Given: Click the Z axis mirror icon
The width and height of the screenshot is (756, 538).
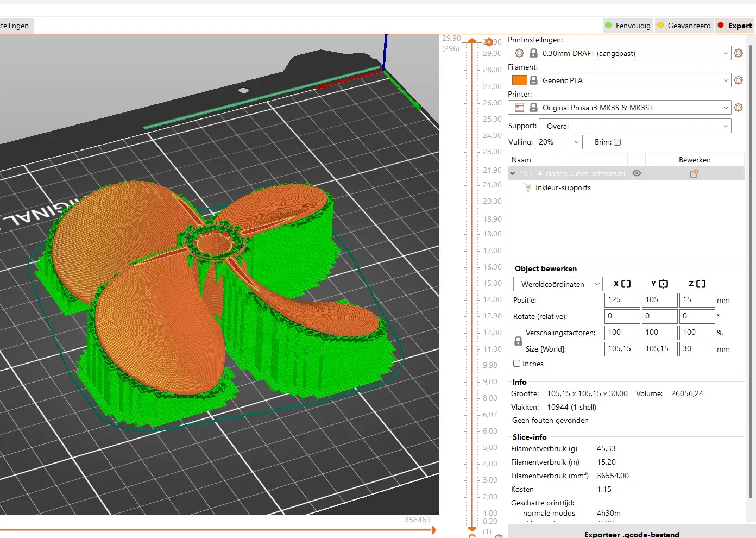Looking at the screenshot, I should point(701,284).
